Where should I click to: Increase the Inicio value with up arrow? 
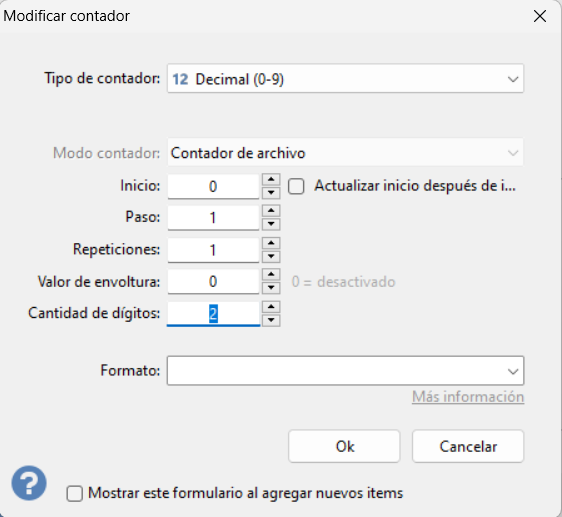(271, 180)
